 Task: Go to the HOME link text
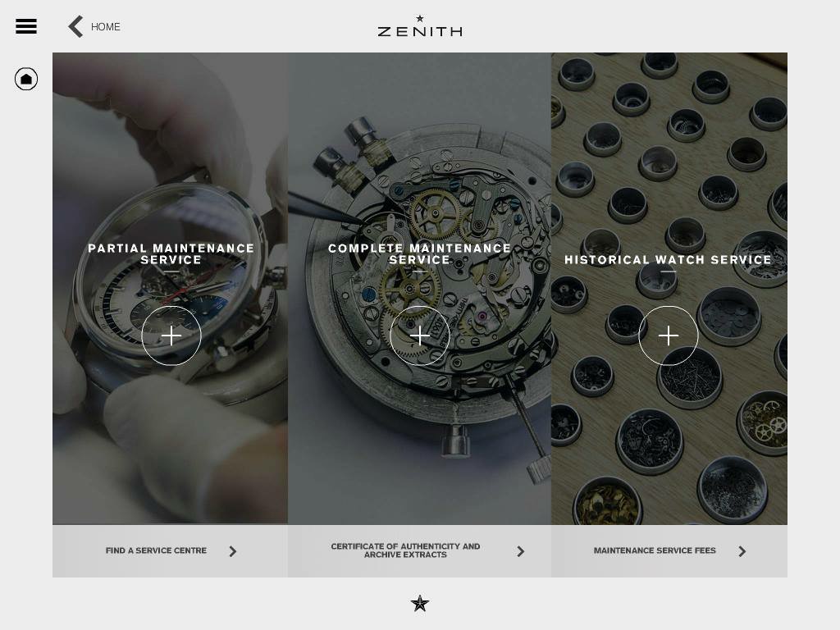(106, 27)
